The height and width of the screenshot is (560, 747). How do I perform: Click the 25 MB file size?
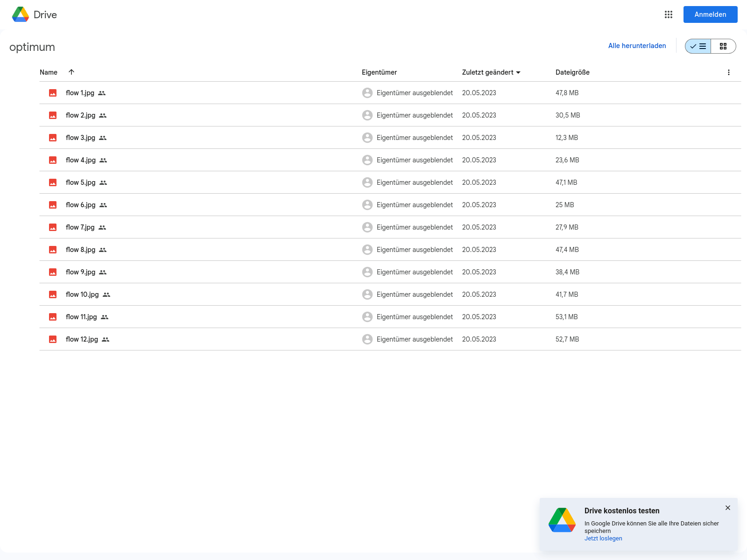[565, 205]
